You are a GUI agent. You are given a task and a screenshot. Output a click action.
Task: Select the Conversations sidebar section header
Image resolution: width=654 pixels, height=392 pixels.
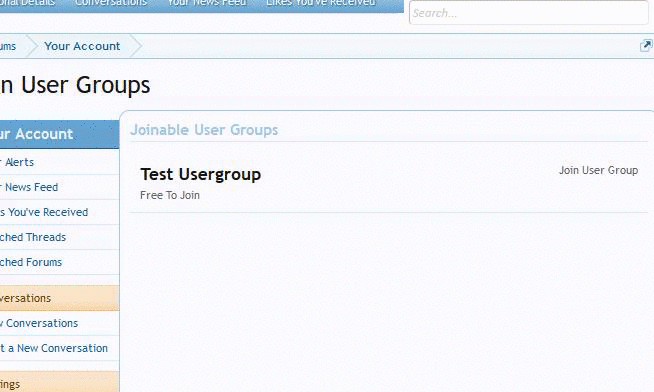[59, 298]
